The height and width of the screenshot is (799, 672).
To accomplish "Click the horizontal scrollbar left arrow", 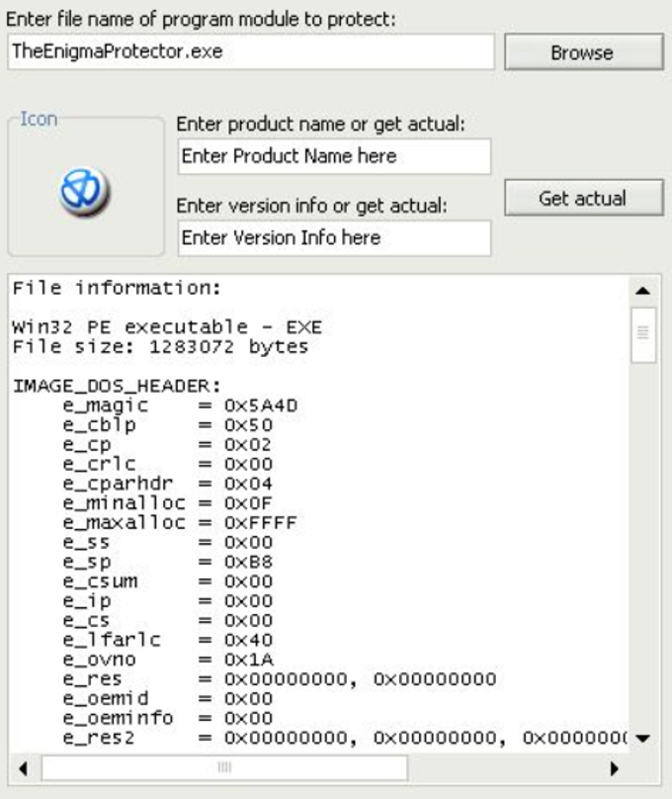I will pos(23,768).
